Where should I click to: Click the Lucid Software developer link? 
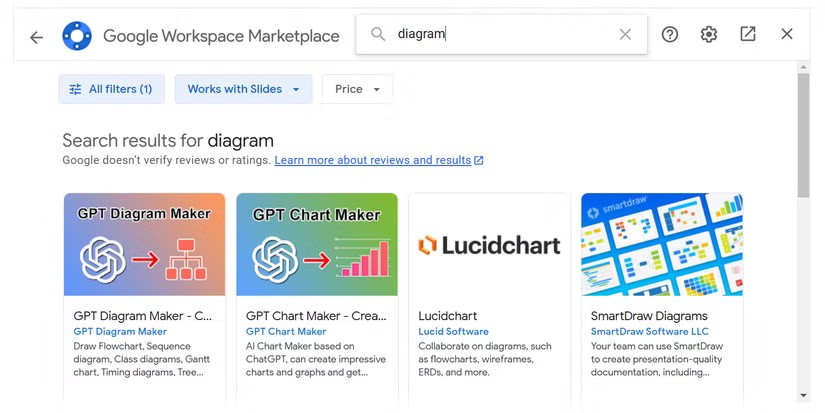(x=454, y=331)
